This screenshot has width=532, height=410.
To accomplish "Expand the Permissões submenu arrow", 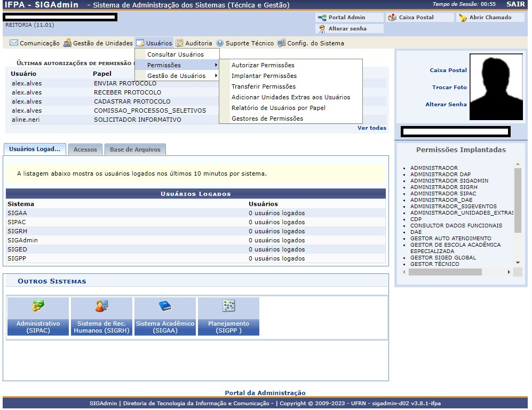I will click(x=216, y=65).
